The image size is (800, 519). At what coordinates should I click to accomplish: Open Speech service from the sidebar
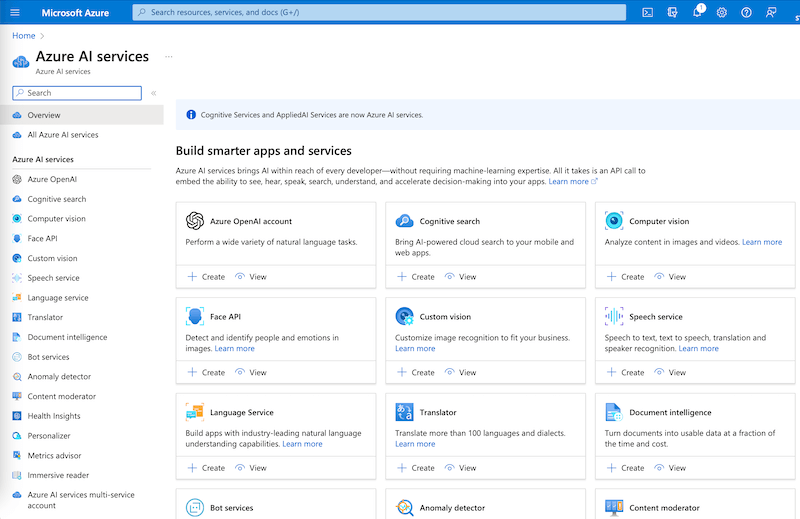pos(53,278)
